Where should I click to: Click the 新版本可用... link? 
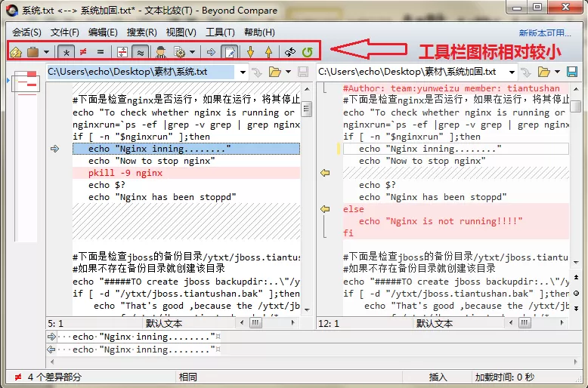(544, 33)
